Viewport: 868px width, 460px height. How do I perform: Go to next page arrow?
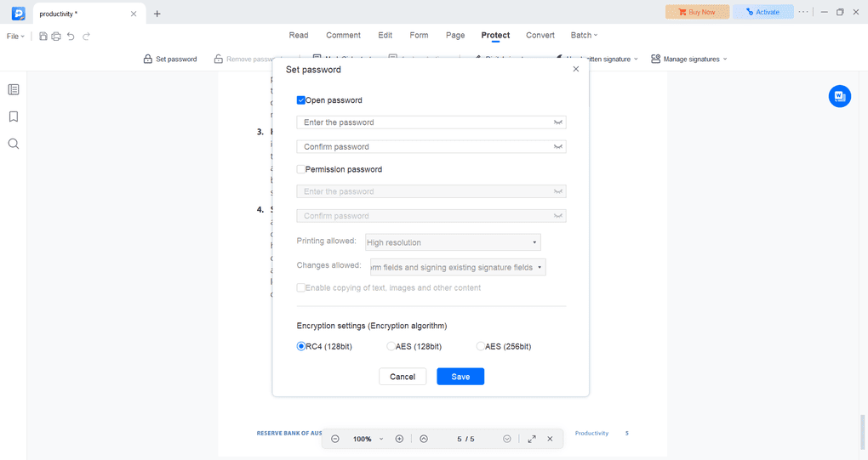(506, 439)
